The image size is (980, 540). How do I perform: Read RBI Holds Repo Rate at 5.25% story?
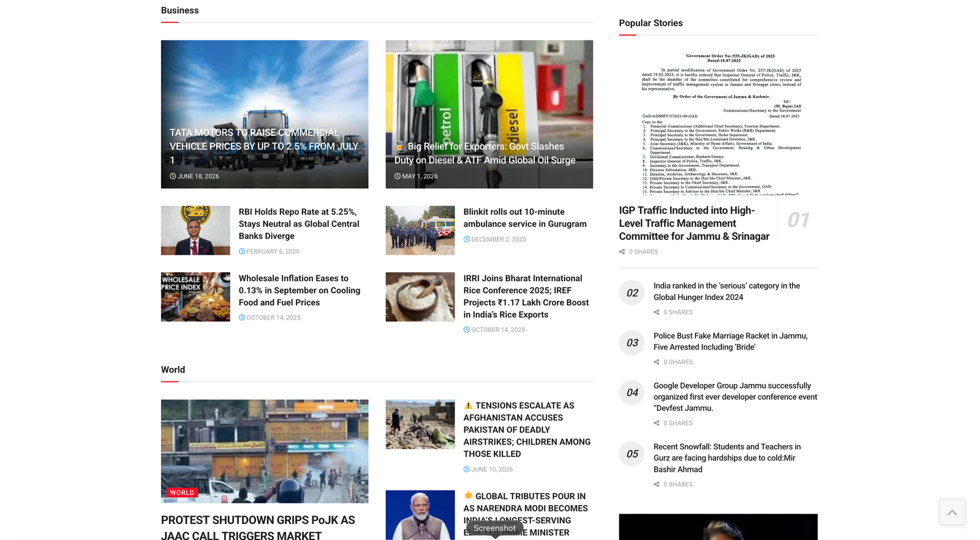299,224
